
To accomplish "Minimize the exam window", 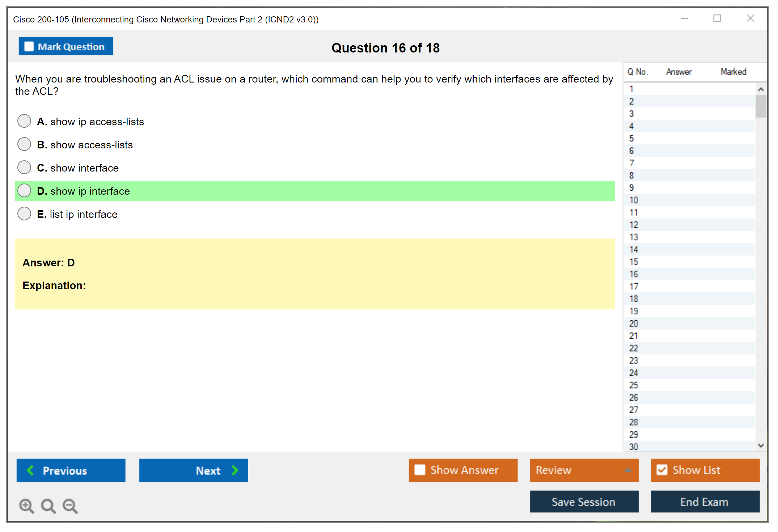I will click(684, 18).
